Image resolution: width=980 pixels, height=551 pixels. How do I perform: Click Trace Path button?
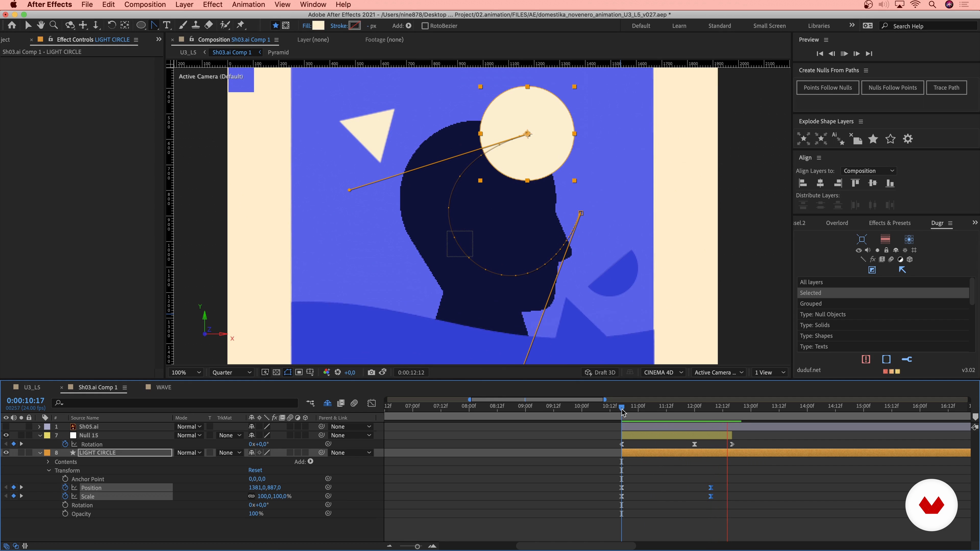[x=946, y=87]
